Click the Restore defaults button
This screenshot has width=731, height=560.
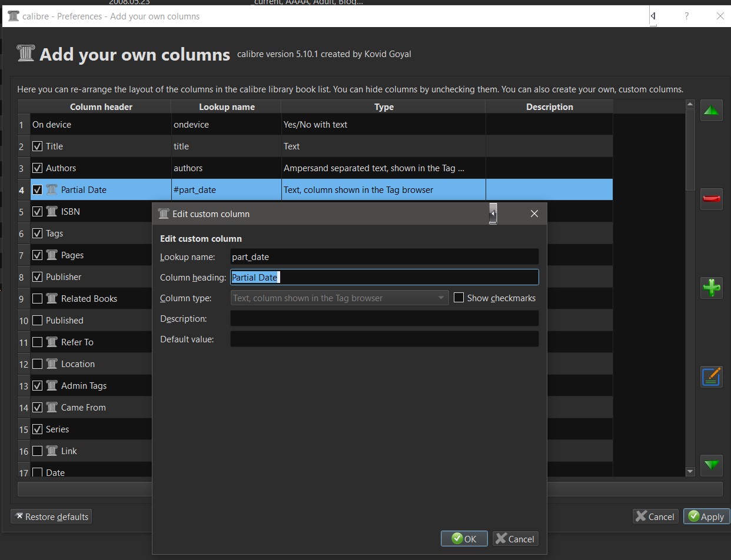51,516
